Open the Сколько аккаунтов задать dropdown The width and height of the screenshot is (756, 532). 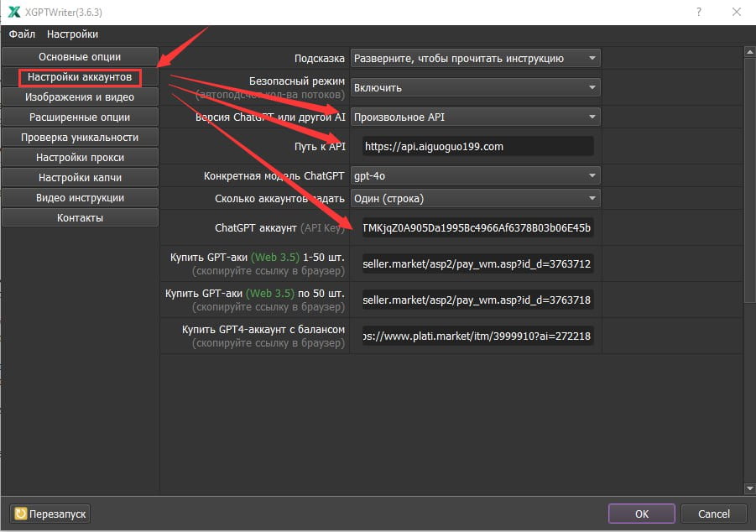[476, 199]
